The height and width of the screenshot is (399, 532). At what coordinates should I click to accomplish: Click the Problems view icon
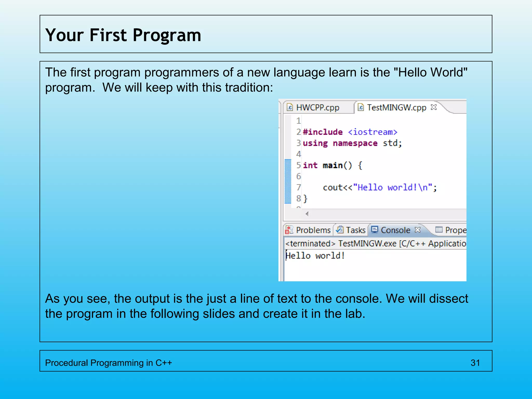pos(289,230)
